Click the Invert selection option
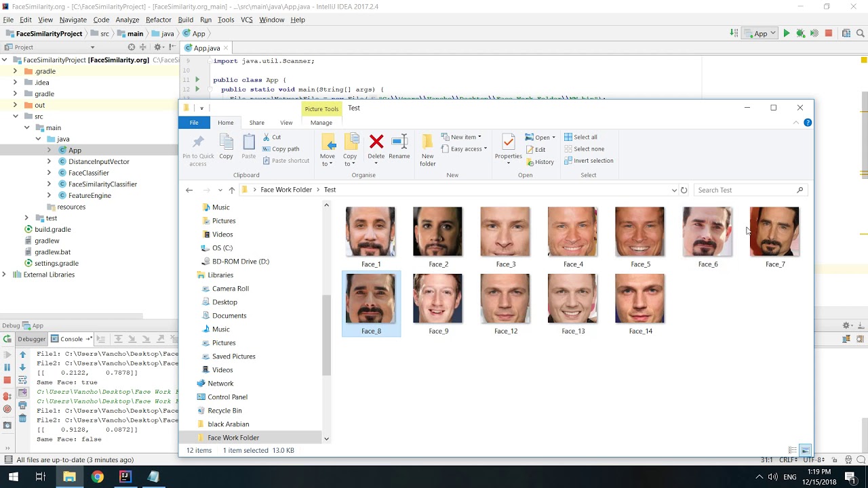868x488 pixels. point(589,161)
